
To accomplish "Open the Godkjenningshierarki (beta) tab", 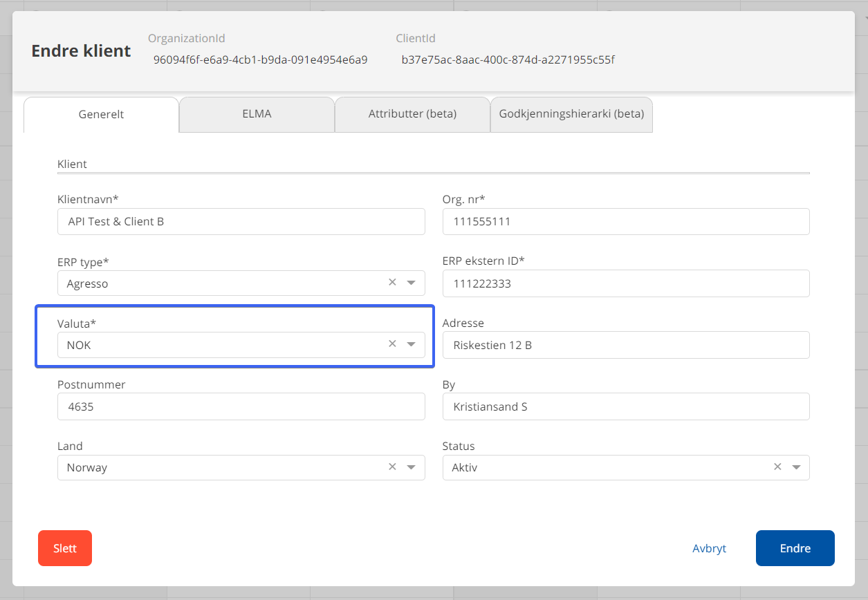I will [571, 114].
